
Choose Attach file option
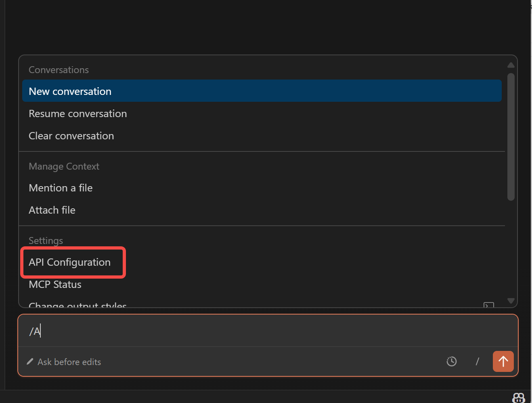coord(52,210)
